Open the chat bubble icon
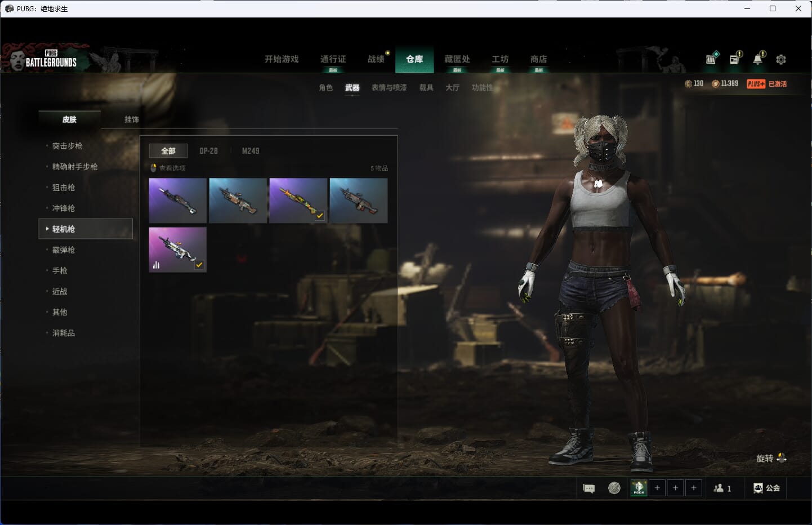 coord(589,488)
